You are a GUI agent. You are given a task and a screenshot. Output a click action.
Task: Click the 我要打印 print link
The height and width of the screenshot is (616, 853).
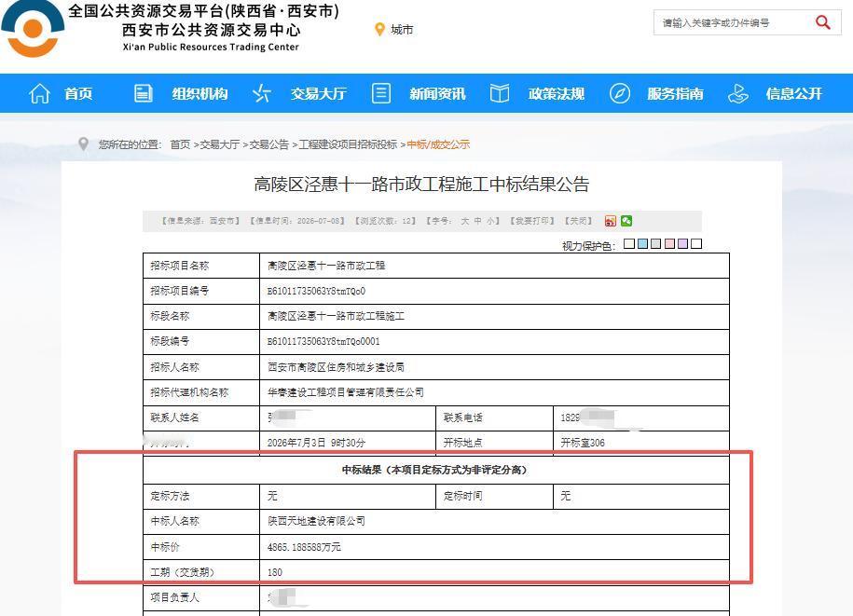tap(532, 221)
